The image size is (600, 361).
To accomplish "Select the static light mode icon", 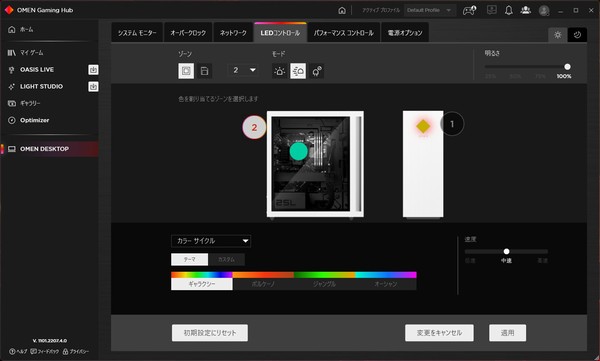I will pyautogui.click(x=279, y=71).
